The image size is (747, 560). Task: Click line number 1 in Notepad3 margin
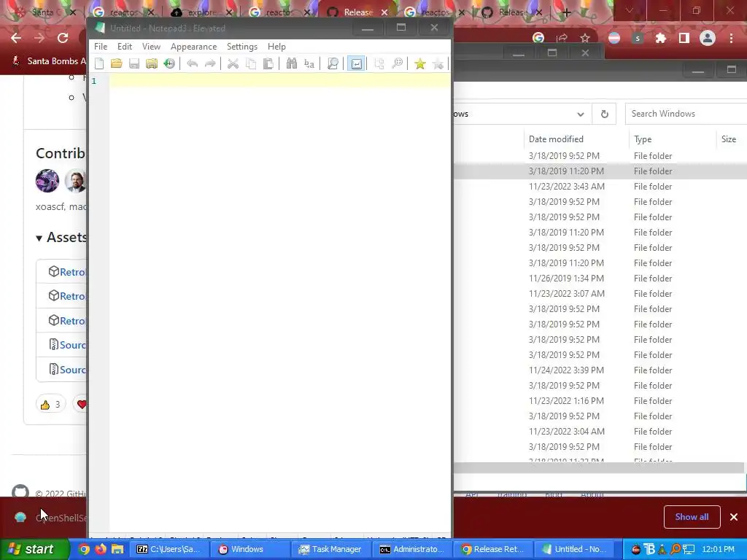[94, 81]
